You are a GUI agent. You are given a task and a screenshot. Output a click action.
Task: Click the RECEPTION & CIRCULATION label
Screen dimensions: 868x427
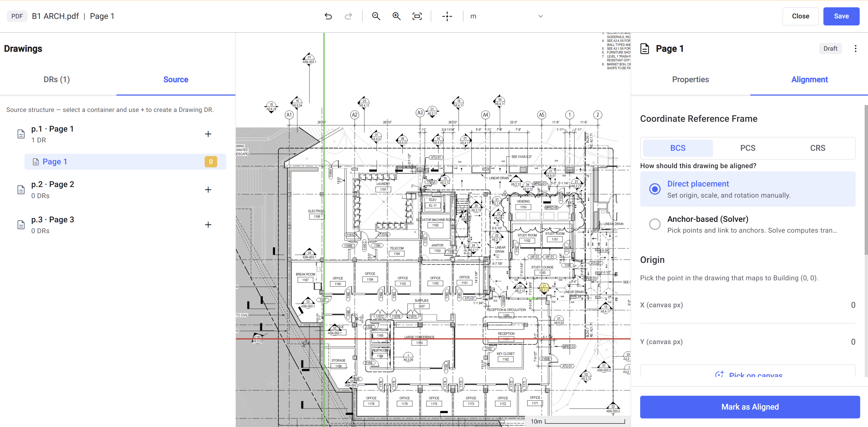pyautogui.click(x=506, y=310)
